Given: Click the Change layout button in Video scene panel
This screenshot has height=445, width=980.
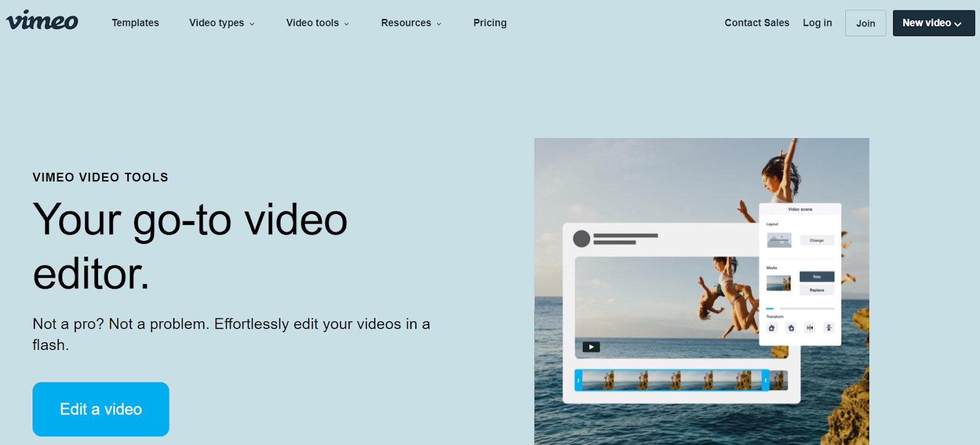Looking at the screenshot, I should (x=816, y=240).
